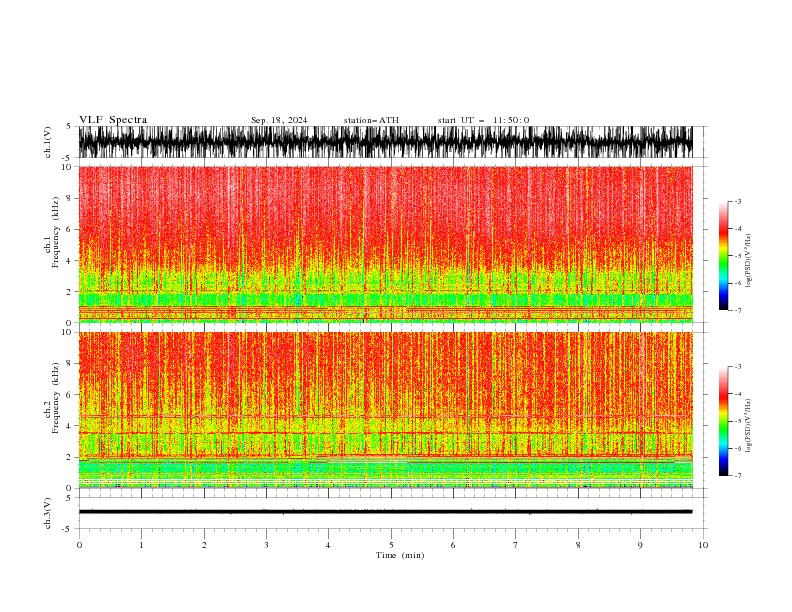Click the ch.1 spectrogram panel
The image size is (792, 612).
click(386, 244)
